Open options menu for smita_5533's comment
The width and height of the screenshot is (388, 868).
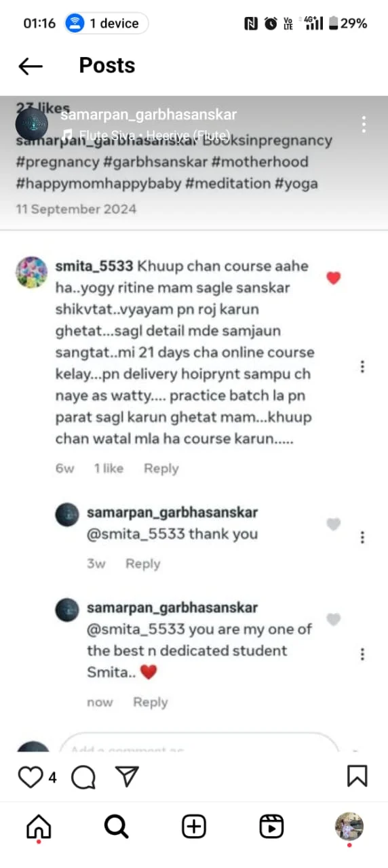coord(363,366)
